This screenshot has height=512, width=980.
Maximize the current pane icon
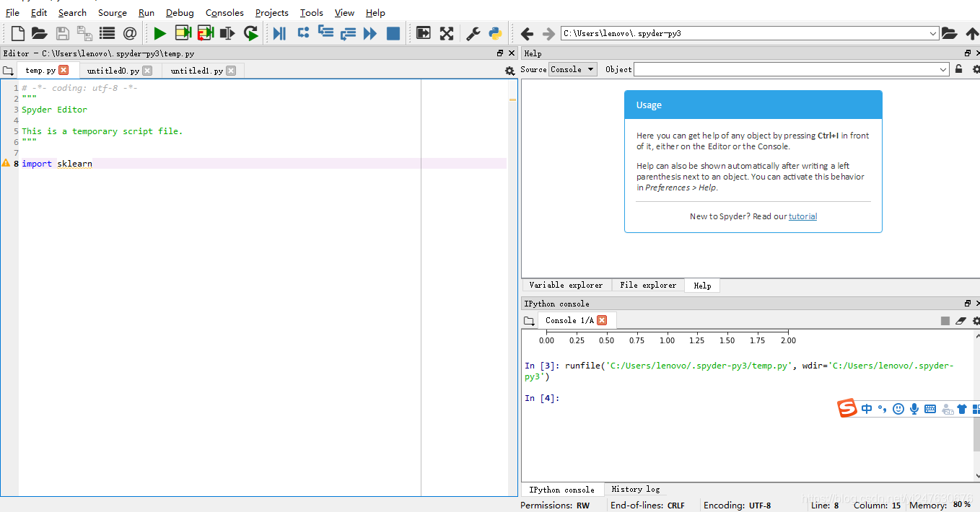(423, 33)
